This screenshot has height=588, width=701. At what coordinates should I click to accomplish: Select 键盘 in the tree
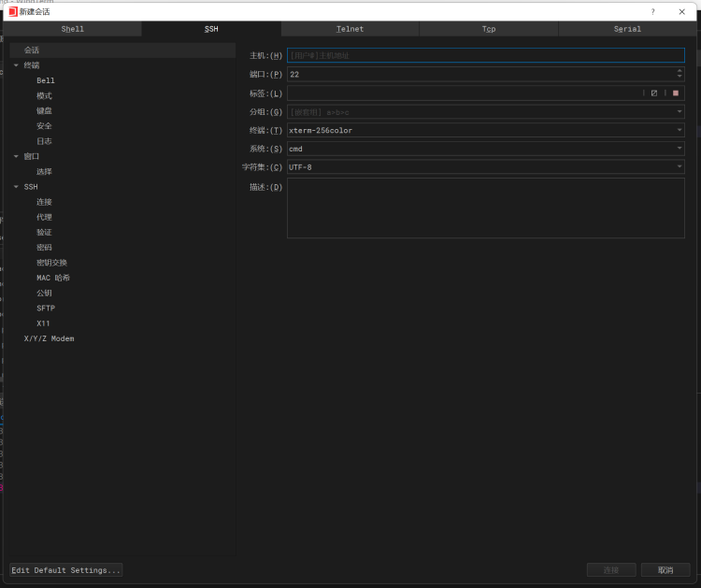44,111
